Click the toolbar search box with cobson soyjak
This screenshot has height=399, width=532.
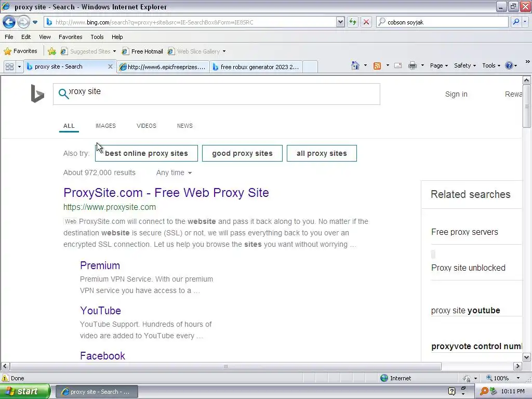pos(442,22)
